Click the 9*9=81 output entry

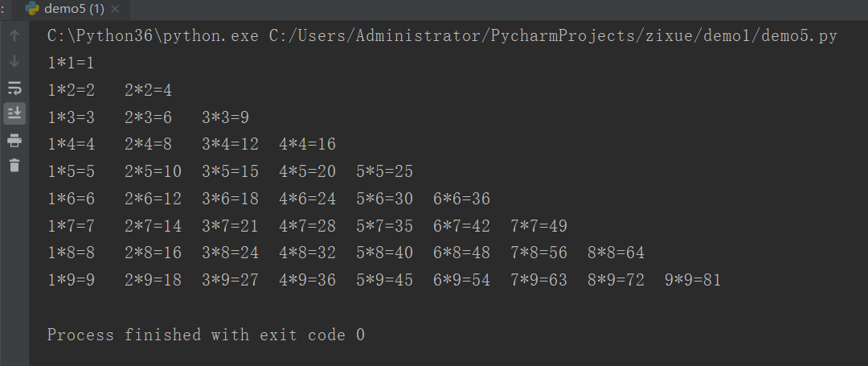pos(693,280)
